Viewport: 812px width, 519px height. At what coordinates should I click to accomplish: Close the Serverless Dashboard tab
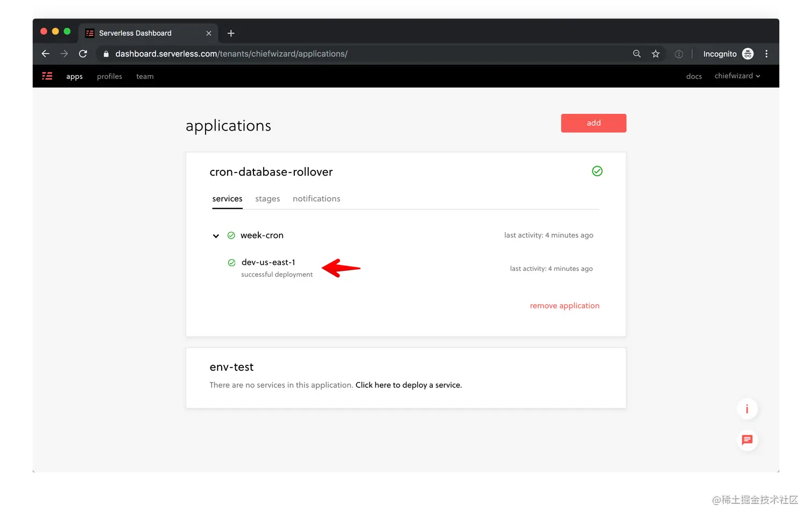[209, 33]
